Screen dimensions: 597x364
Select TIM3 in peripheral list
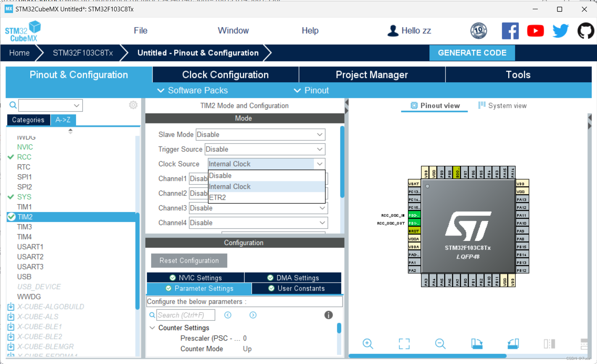coord(24,227)
